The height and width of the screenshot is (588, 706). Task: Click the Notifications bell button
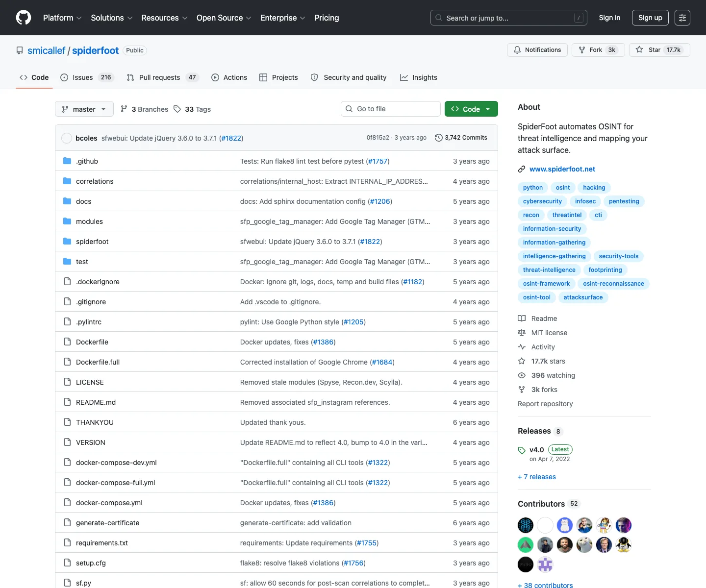click(537, 50)
